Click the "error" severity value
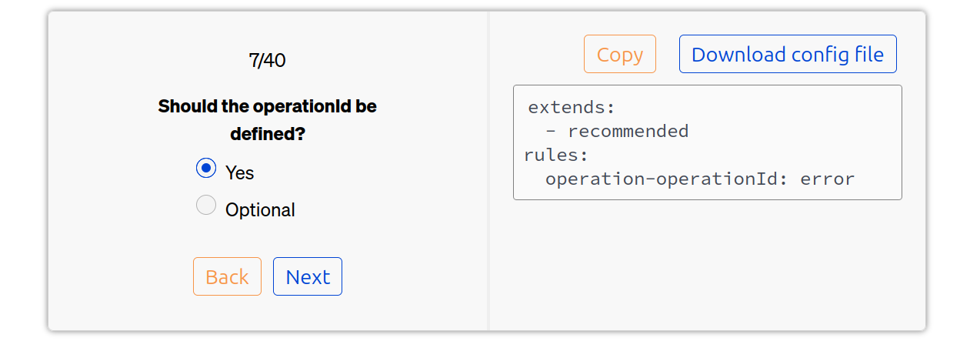980x358 pixels. [827, 179]
